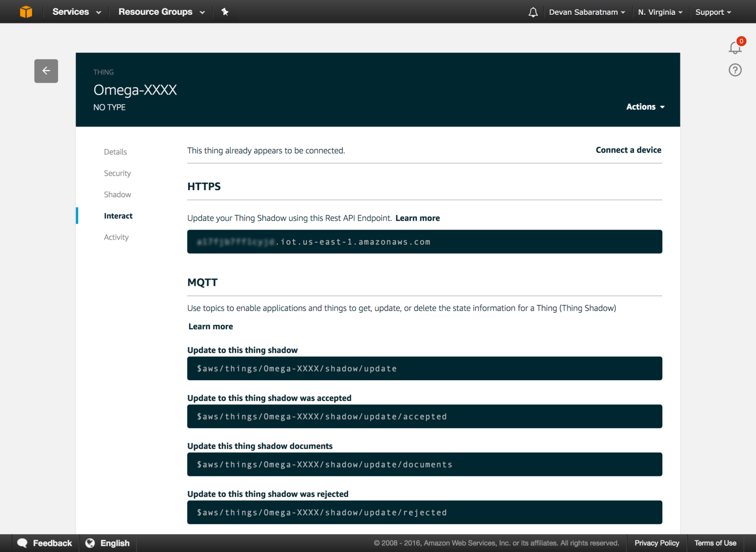Image resolution: width=756 pixels, height=552 pixels.
Task: Open the Privacy Policy link
Action: pos(657,543)
